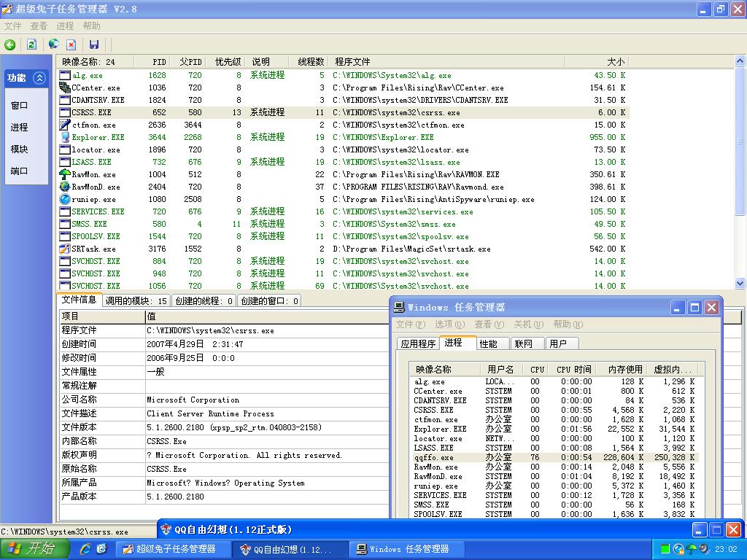Select 模块 in the sidebar
The width and height of the screenshot is (747, 560).
coord(19,149)
